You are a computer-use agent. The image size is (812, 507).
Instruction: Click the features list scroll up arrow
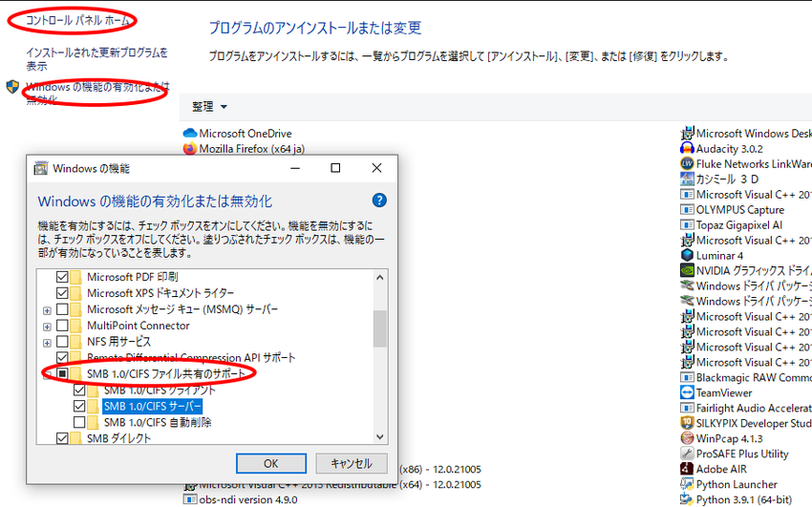pyautogui.click(x=380, y=277)
